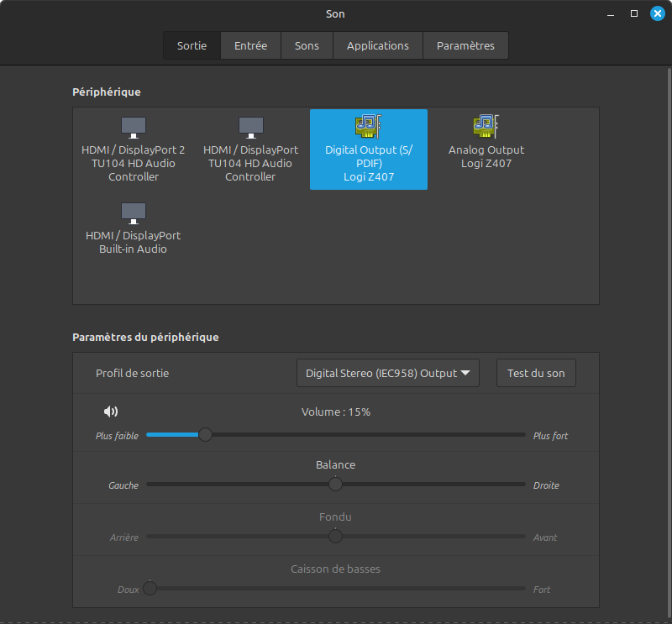Click the Volume slider handle
This screenshot has width=672, height=624.
click(x=205, y=435)
